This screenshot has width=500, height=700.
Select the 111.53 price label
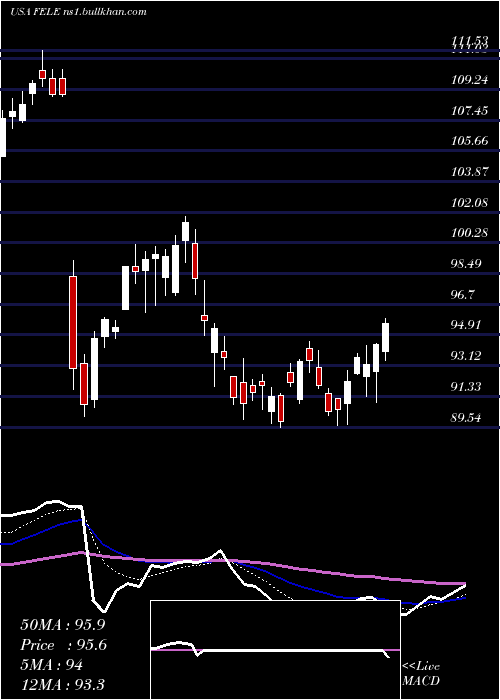click(x=470, y=42)
